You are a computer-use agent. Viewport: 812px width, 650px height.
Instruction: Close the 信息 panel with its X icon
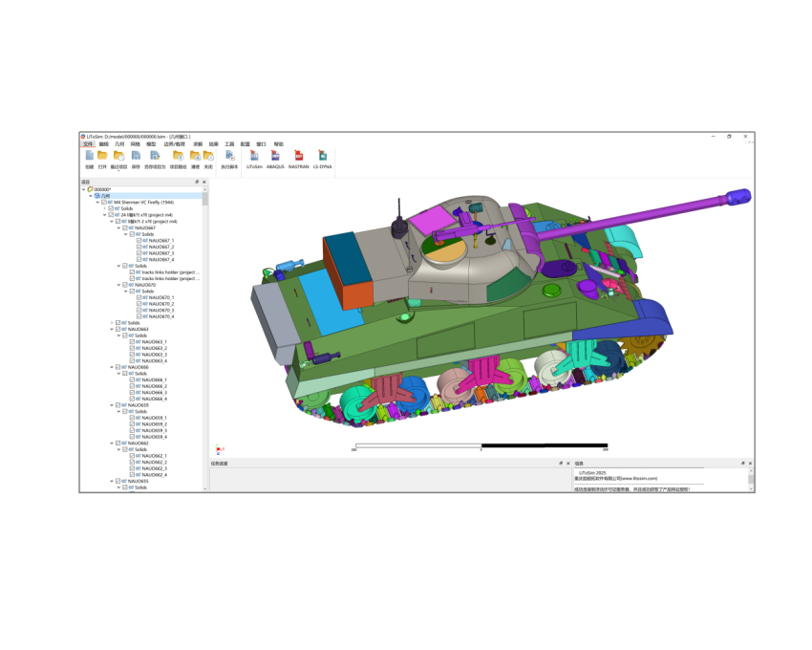(750, 463)
